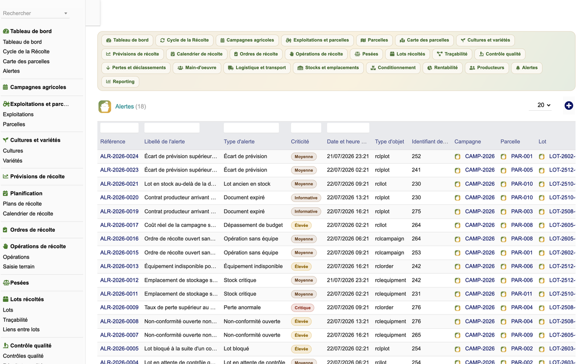Click the parcel icon before PAR-005
The width and height of the screenshot is (588, 364).
[504, 170]
